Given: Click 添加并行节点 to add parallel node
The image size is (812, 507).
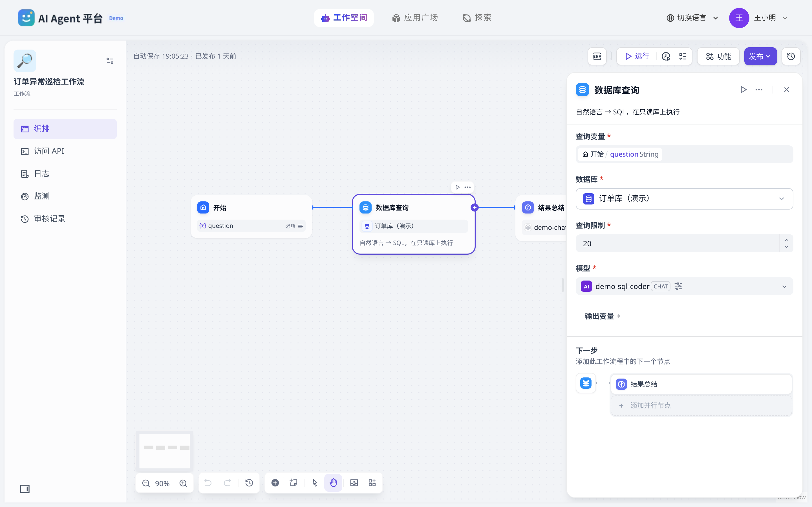Looking at the screenshot, I should click(701, 405).
